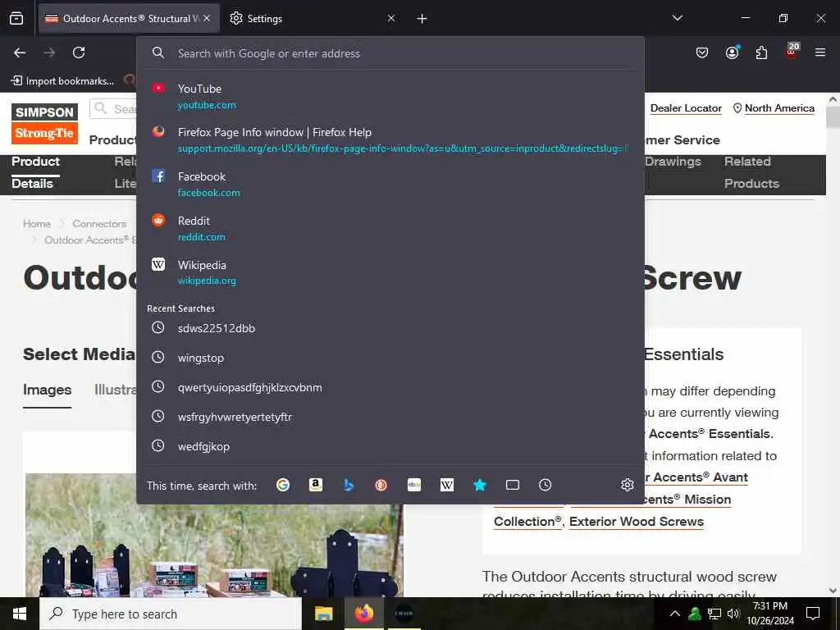Open the YouTube suggestion

click(x=390, y=97)
